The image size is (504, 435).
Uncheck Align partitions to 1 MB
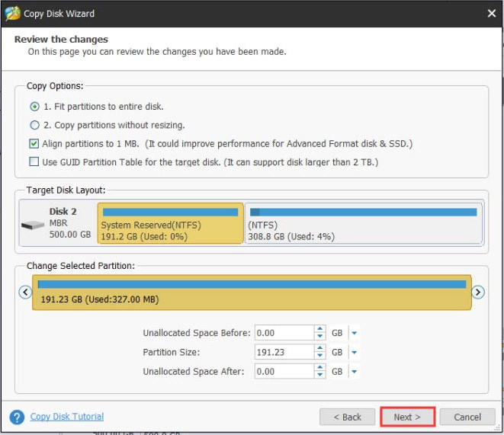(x=34, y=143)
